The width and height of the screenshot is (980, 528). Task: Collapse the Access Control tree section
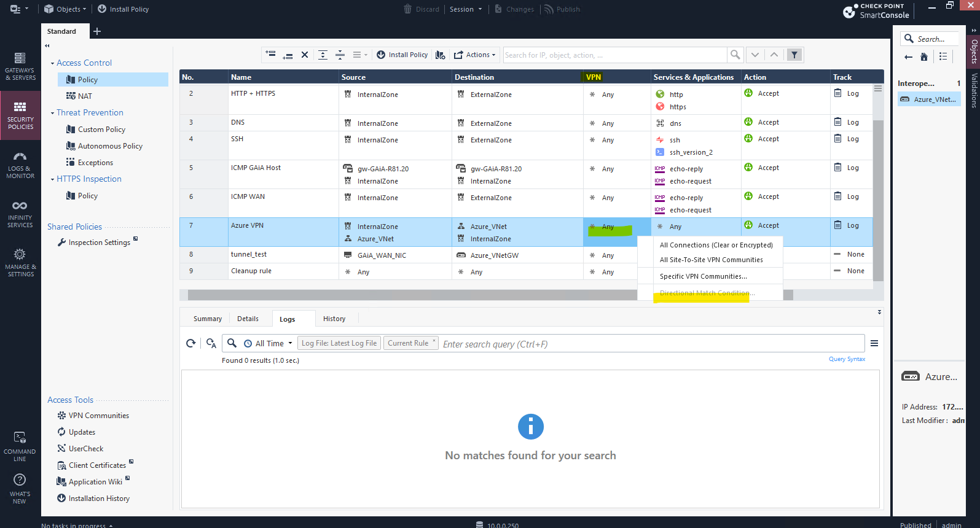pos(52,63)
